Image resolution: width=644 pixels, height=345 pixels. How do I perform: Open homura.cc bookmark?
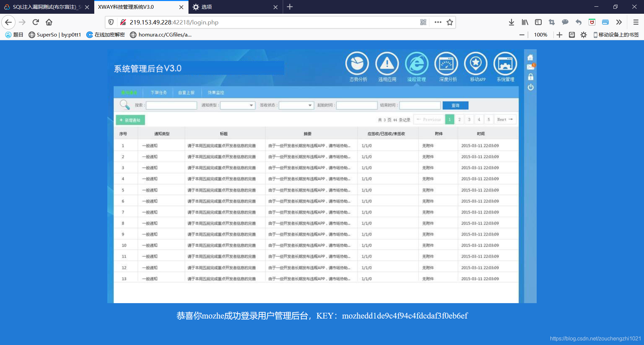pos(161,34)
